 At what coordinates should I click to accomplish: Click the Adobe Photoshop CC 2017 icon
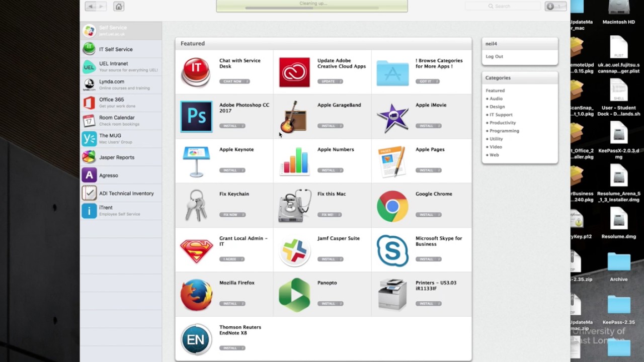click(x=196, y=117)
